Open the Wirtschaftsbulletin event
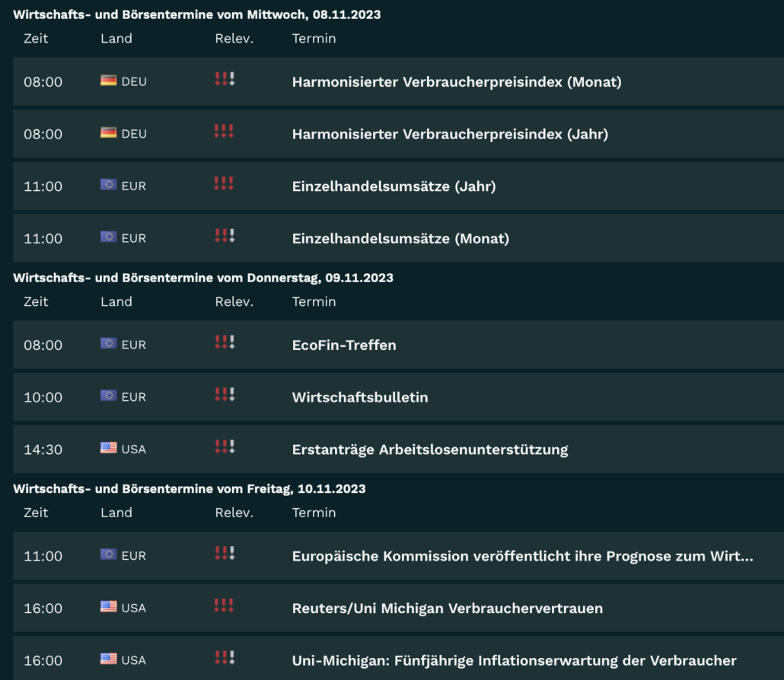 point(360,398)
